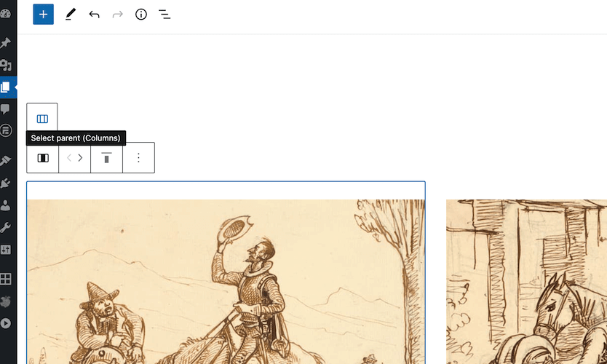Open Comments in the admin sidebar
607x364 pixels.
click(5, 108)
